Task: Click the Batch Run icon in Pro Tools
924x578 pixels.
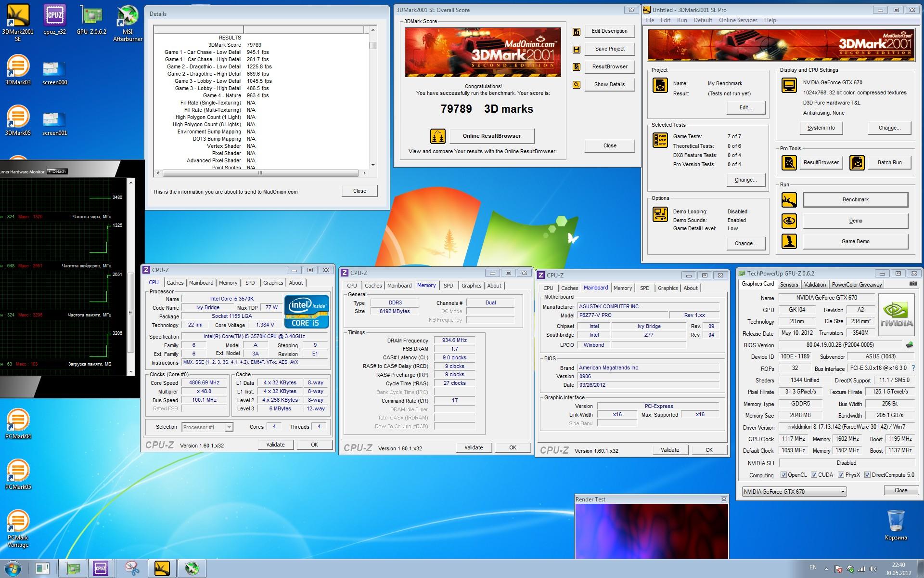Action: coord(857,163)
